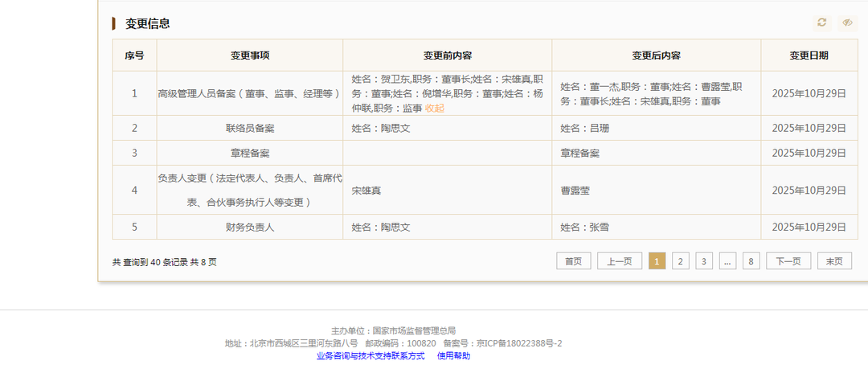Click the ellipsis pagination button
The image size is (868, 365).
(727, 260)
